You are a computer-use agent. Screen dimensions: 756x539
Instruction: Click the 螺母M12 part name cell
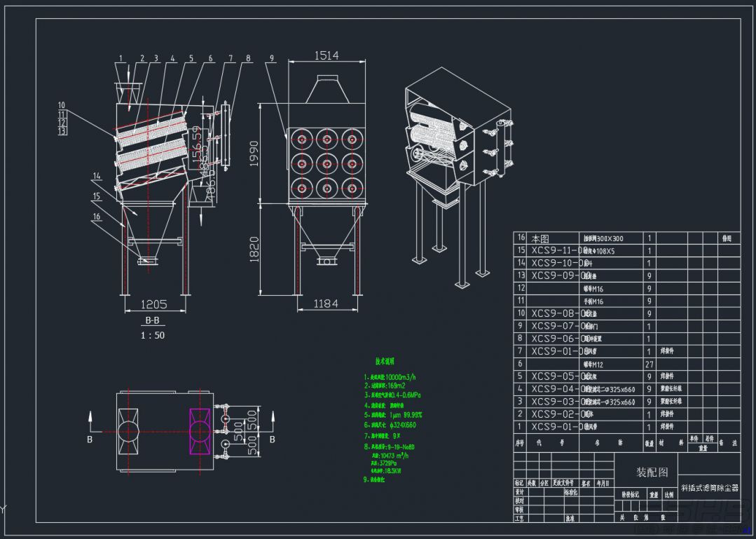[x=593, y=364]
